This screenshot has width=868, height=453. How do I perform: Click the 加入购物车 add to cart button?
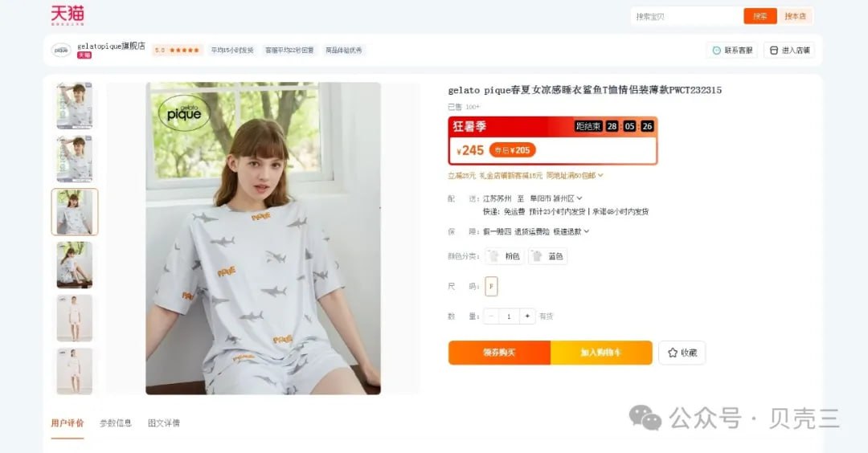(601, 353)
